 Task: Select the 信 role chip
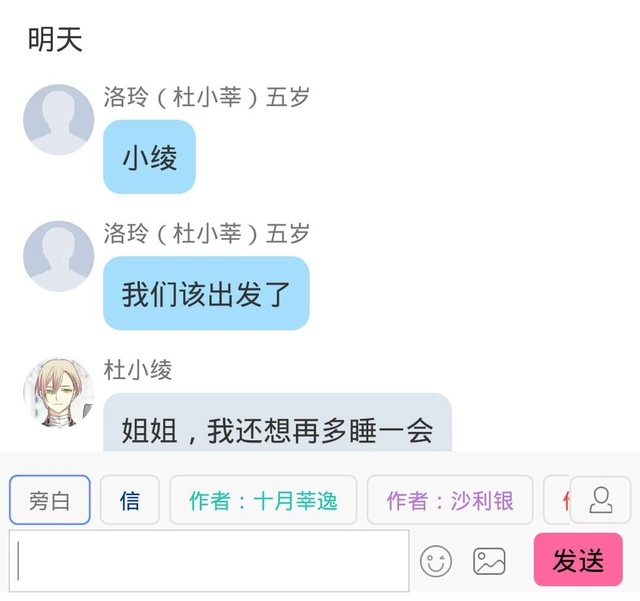click(130, 500)
